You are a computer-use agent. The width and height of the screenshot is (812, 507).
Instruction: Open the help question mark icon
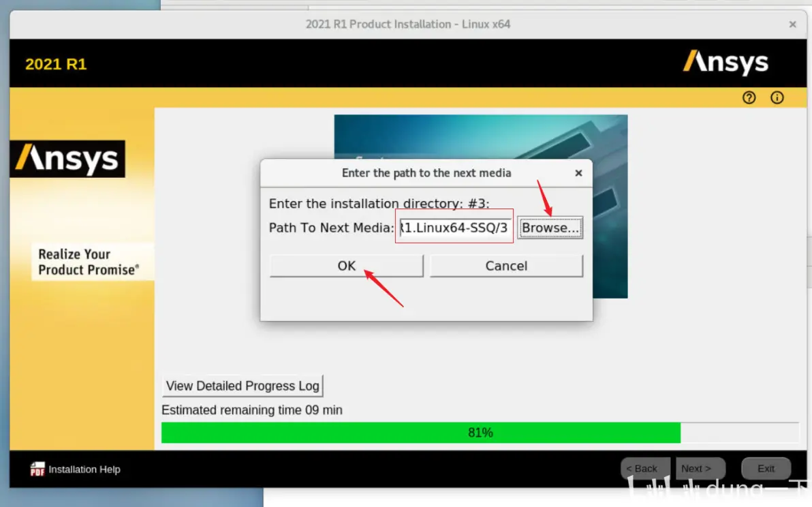point(749,97)
